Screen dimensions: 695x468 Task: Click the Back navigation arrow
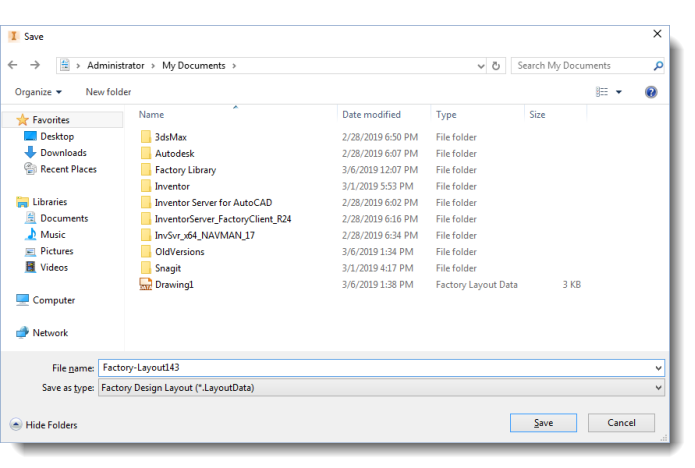coord(12,65)
